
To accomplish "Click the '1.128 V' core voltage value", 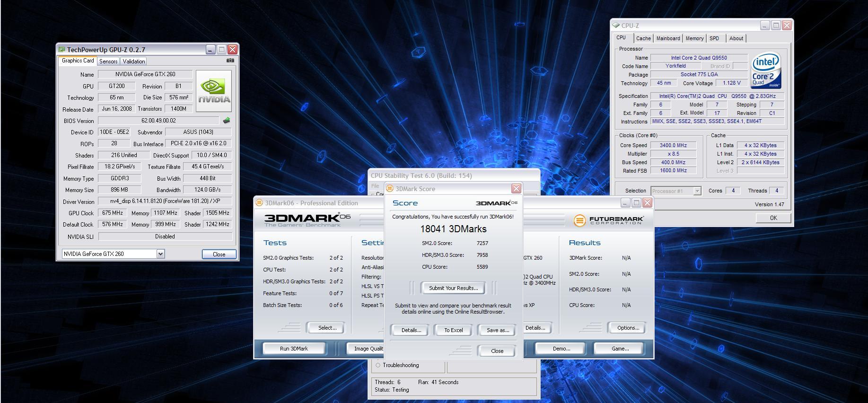I will tap(731, 83).
